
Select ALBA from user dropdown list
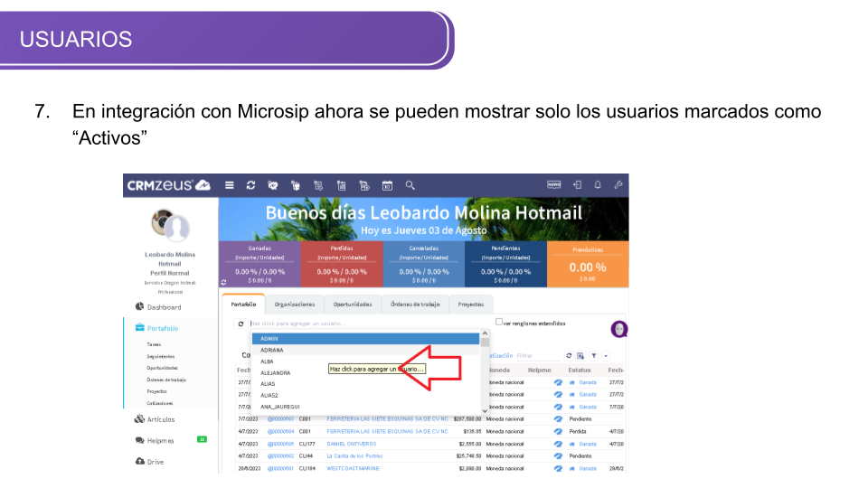point(366,361)
